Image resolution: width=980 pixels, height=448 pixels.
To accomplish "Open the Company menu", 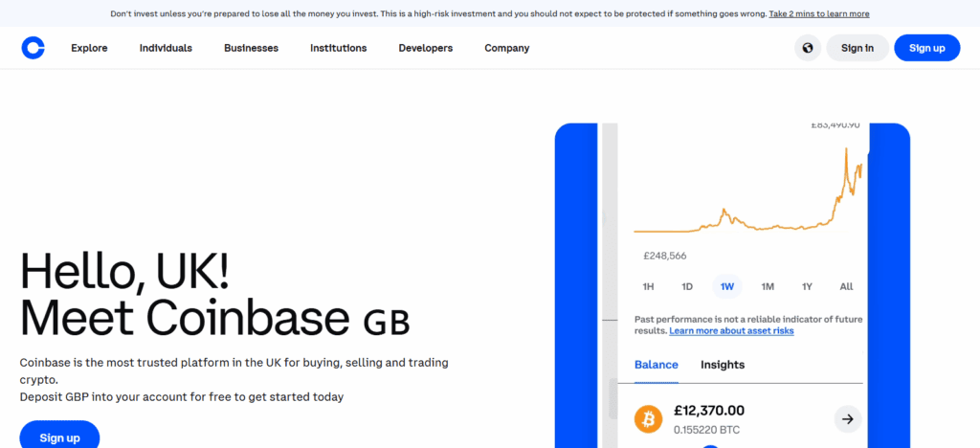I will coord(507,48).
